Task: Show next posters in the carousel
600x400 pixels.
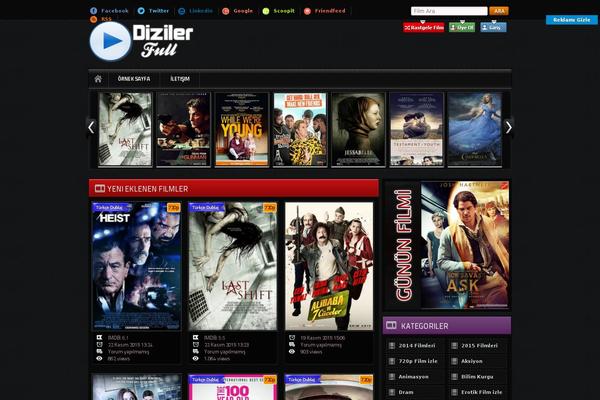Action: point(509,127)
